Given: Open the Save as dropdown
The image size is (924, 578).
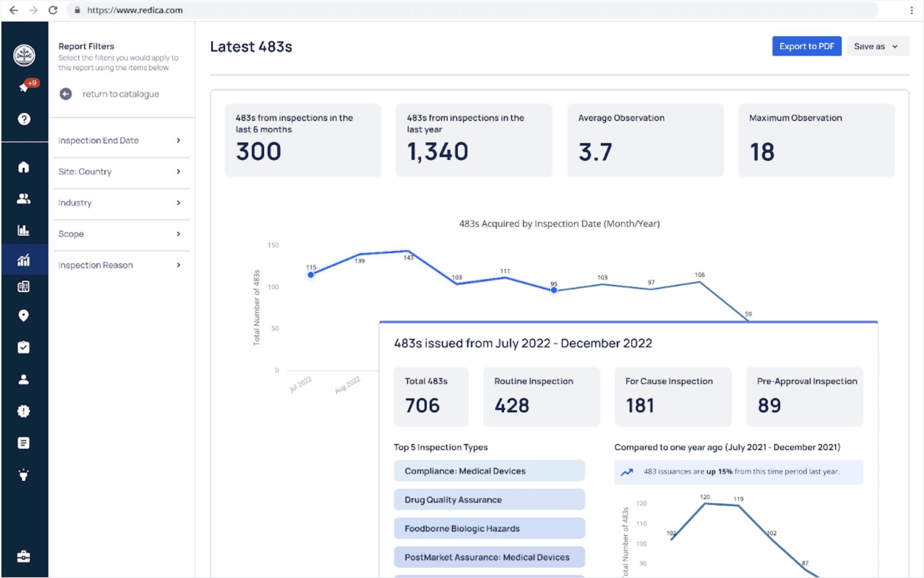Looking at the screenshot, I should point(876,46).
